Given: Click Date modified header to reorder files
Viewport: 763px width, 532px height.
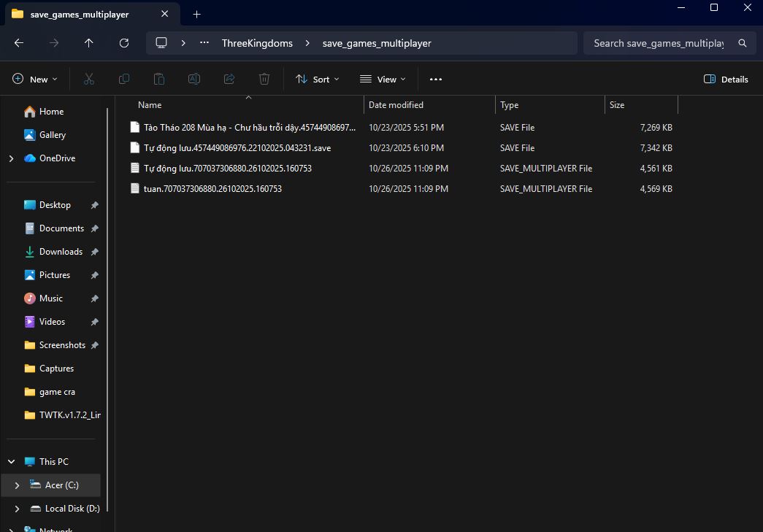Looking at the screenshot, I should (396, 104).
